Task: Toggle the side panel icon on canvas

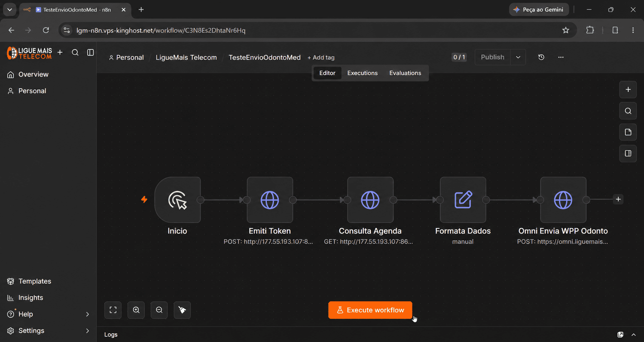Action: click(x=628, y=153)
